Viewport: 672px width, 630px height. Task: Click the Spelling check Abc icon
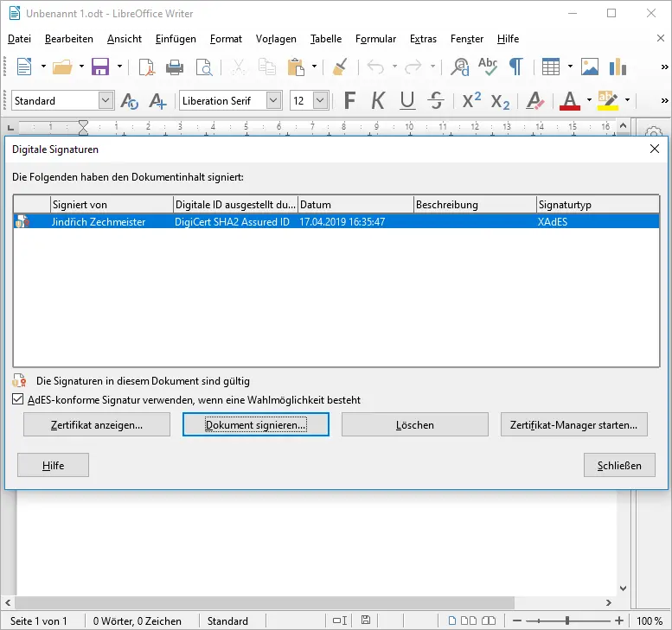[x=488, y=67]
